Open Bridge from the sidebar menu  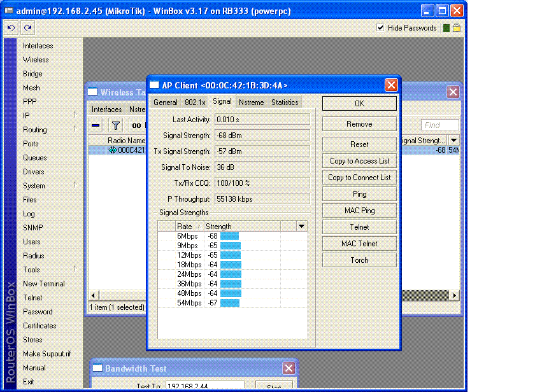coord(32,74)
